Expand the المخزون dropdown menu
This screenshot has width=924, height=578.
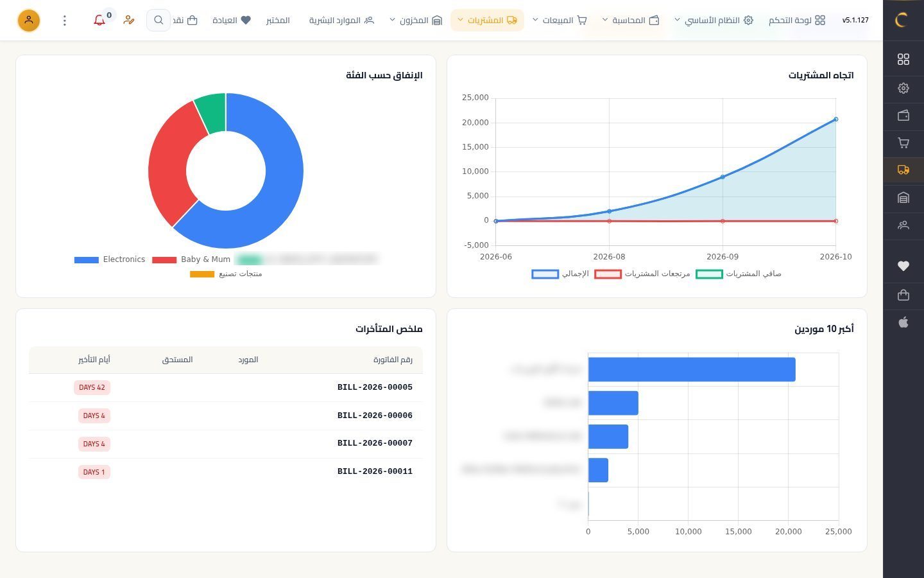[416, 21]
